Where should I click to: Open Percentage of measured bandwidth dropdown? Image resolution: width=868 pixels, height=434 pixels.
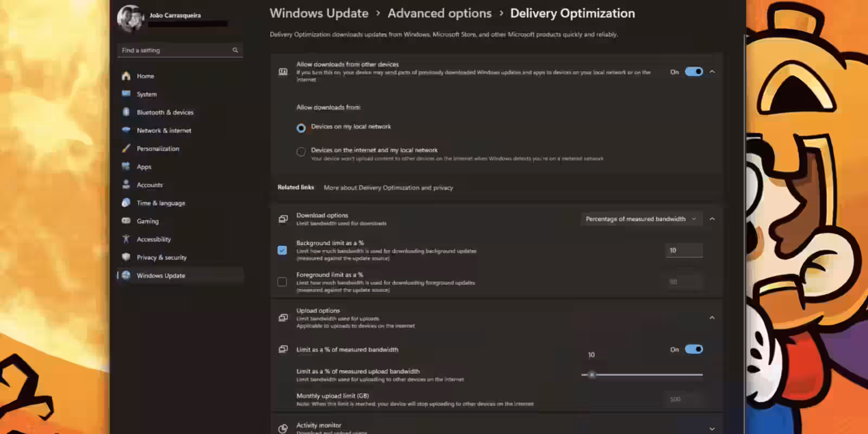(x=641, y=219)
